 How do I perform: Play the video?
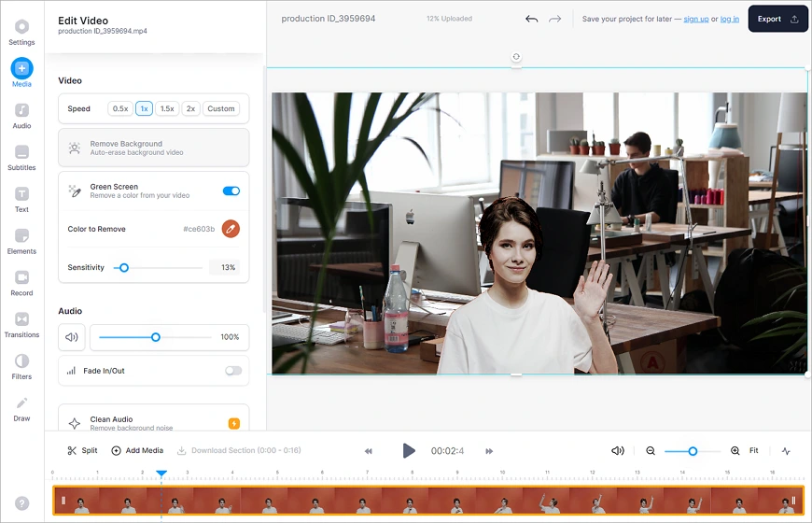409,451
